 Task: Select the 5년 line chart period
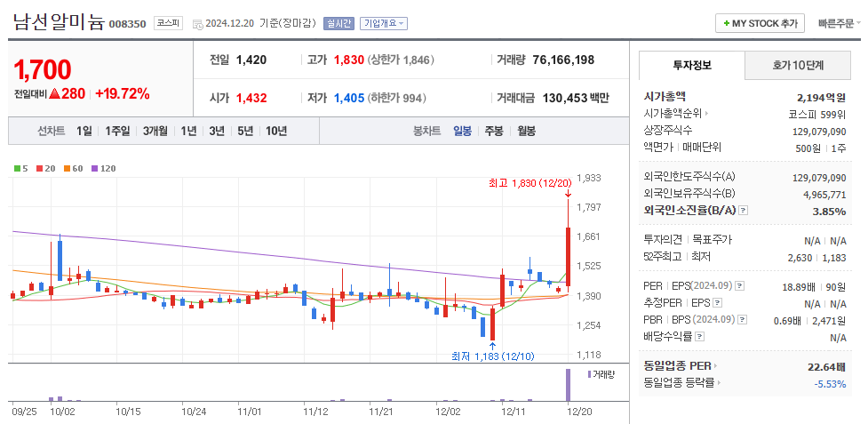[245, 132]
